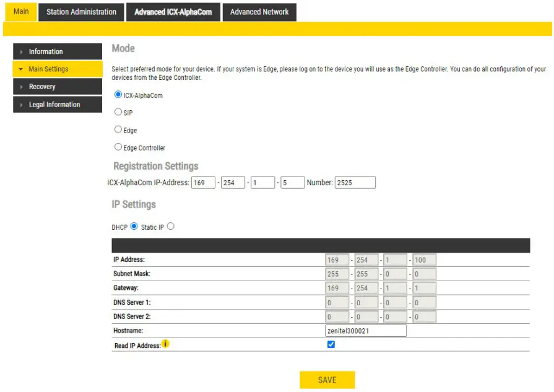The image size is (554, 392).
Task: Click ICX-AlphaCom IP fourth octet field 5
Action: (293, 183)
